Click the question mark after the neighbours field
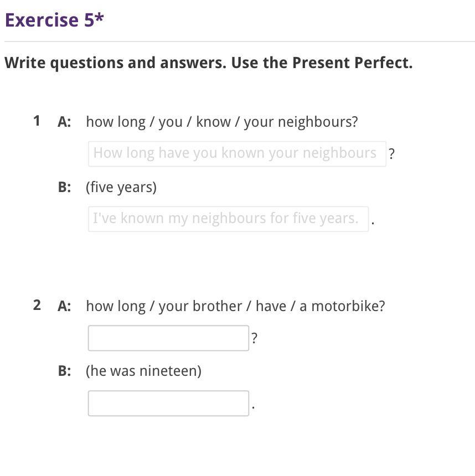Image resolution: width=475 pixels, height=476 pixels. 392,154
